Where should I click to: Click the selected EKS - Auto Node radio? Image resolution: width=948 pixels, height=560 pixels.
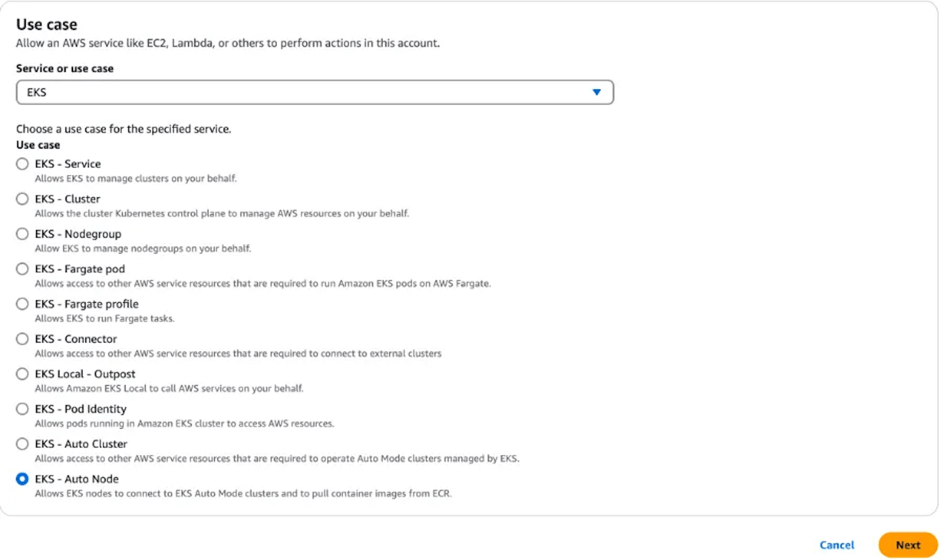[22, 480]
